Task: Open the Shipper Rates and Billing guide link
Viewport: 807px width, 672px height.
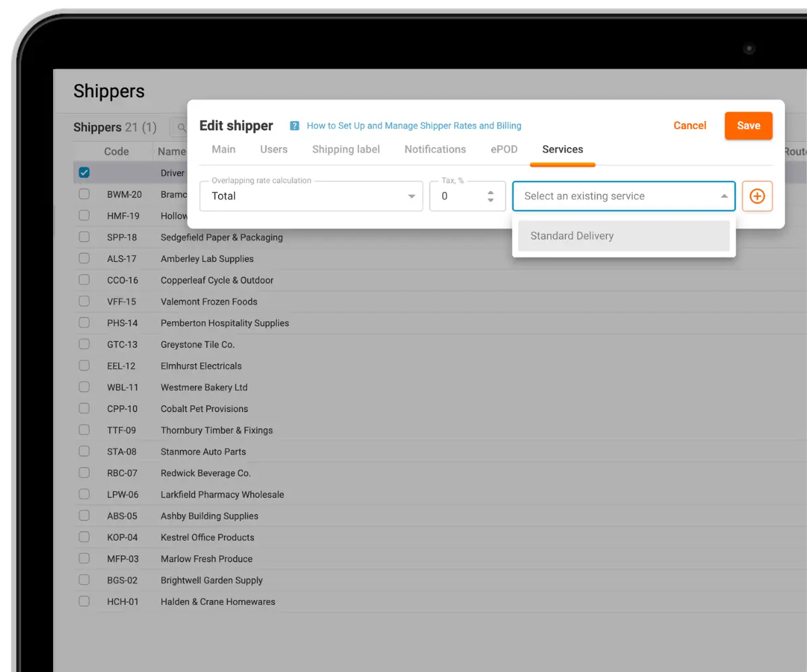Action: 414,126
